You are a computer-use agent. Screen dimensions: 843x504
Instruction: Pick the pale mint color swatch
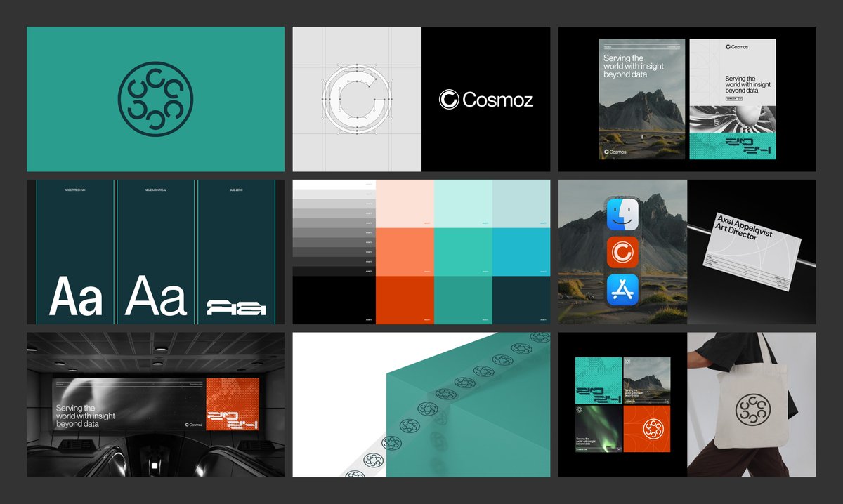(463, 204)
